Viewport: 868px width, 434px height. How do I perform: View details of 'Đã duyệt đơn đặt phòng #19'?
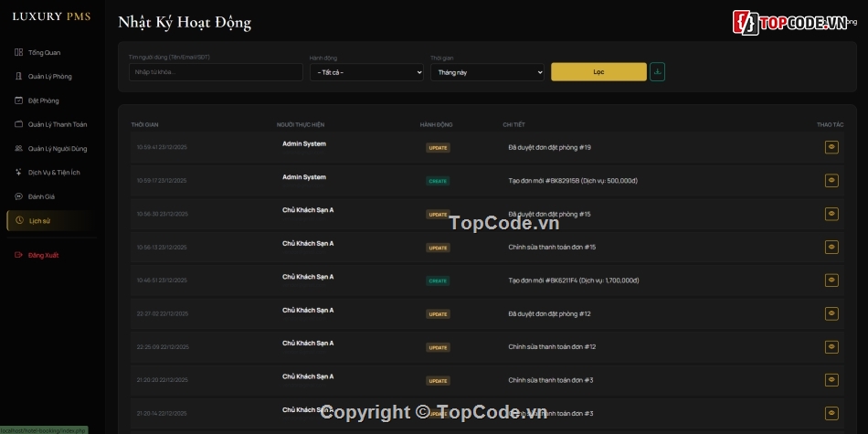click(x=831, y=147)
